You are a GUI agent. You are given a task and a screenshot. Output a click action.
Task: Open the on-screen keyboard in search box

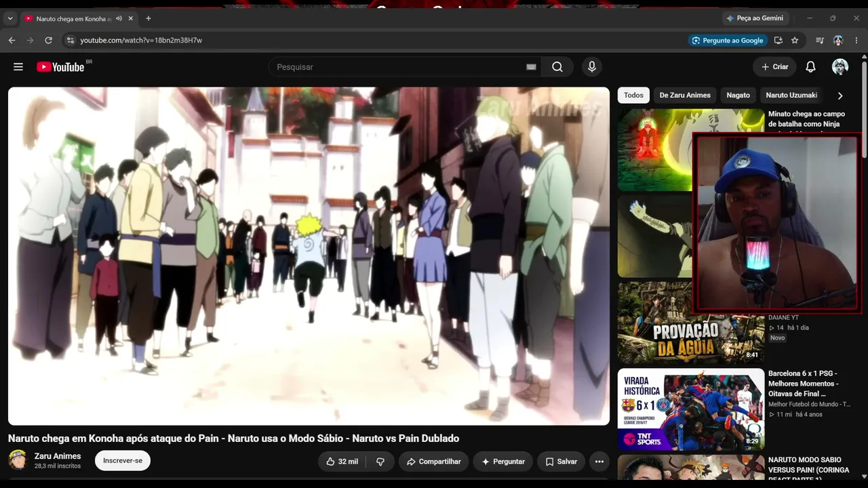click(531, 67)
